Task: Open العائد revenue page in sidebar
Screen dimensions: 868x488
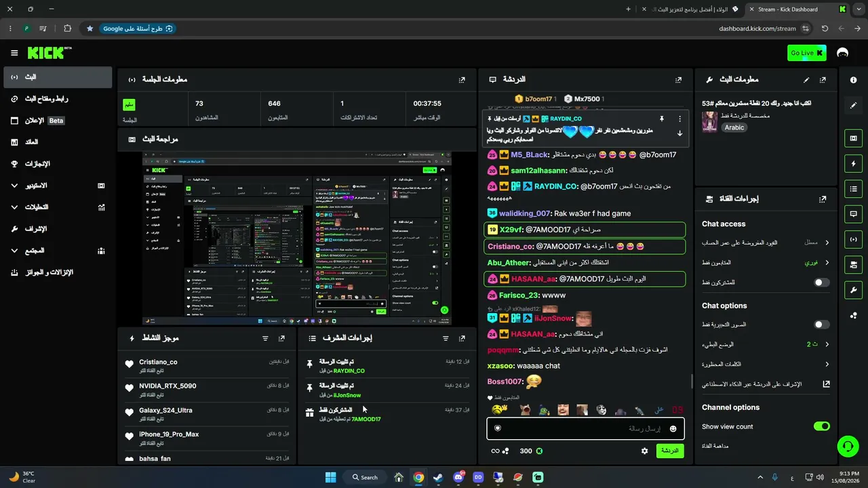Action: pyautogui.click(x=58, y=142)
